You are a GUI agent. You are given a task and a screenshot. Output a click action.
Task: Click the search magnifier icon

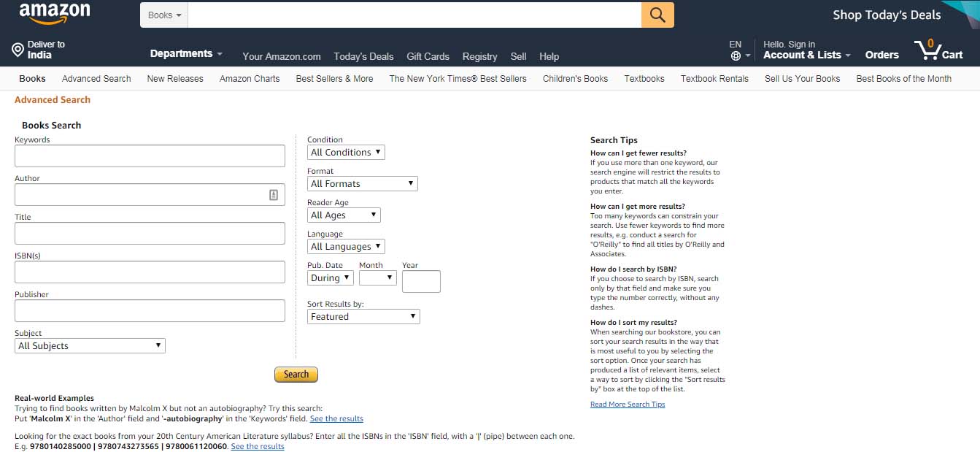tap(656, 14)
